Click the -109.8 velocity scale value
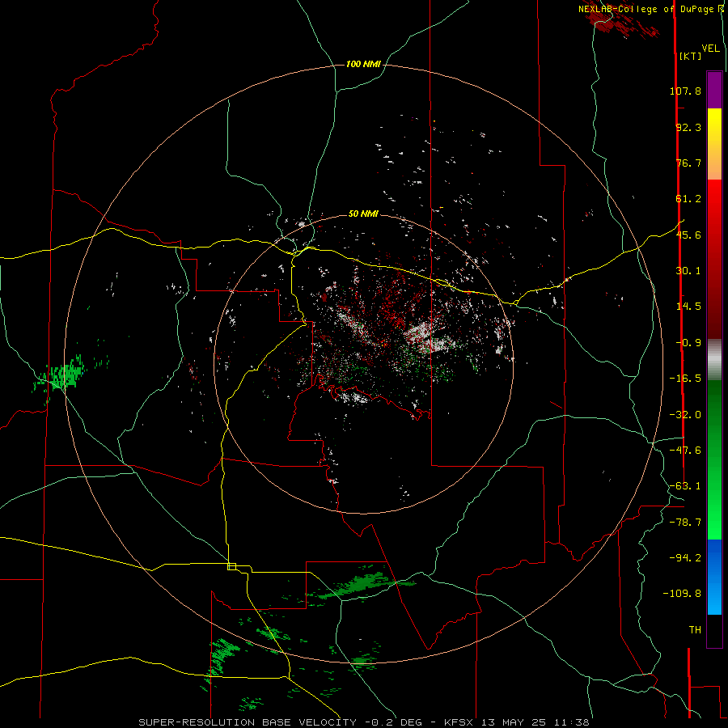The height and width of the screenshot is (728, 728). pos(682,594)
